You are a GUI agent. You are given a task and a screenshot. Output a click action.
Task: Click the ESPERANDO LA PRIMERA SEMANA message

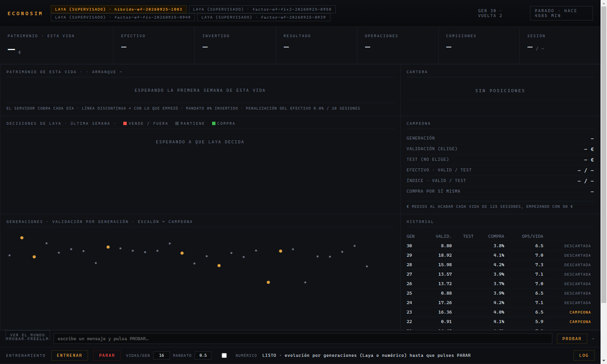tap(200, 91)
